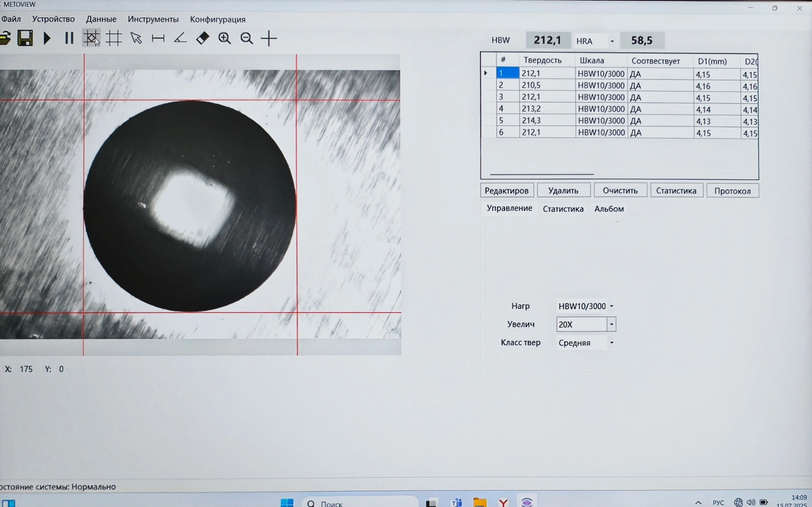
Task: Switch to the Альбом tab
Action: click(x=609, y=209)
